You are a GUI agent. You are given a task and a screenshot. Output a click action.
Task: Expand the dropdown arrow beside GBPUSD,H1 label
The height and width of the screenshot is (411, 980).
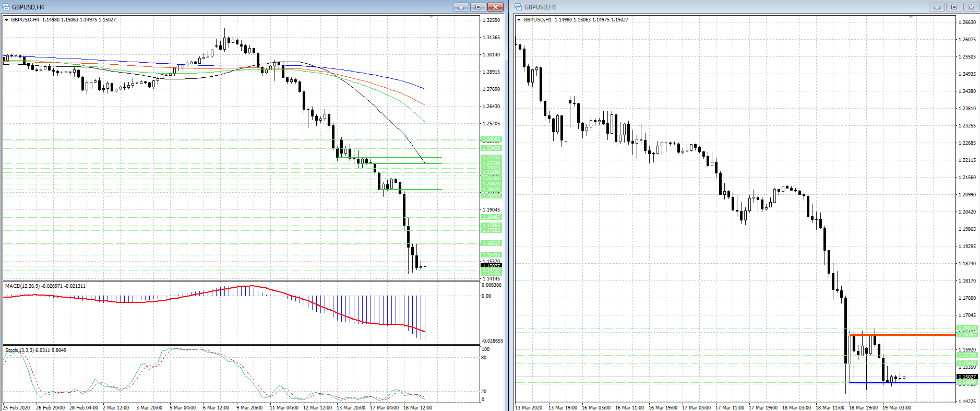click(519, 20)
